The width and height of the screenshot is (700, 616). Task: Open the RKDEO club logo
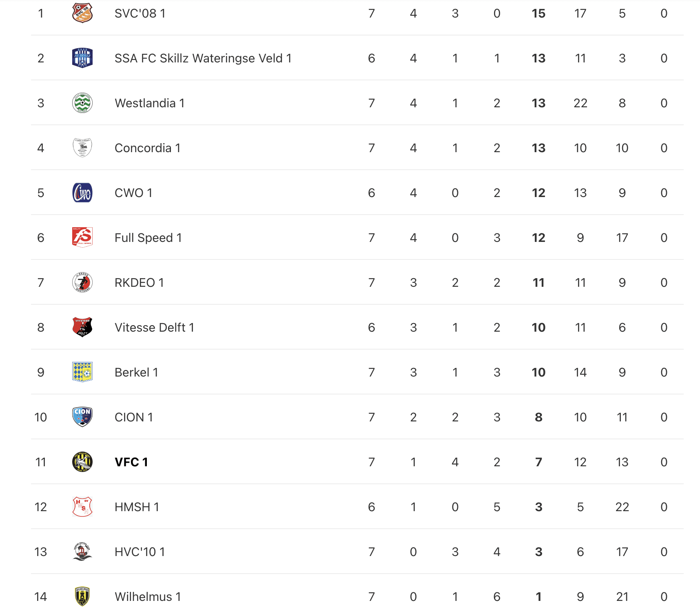(82, 282)
